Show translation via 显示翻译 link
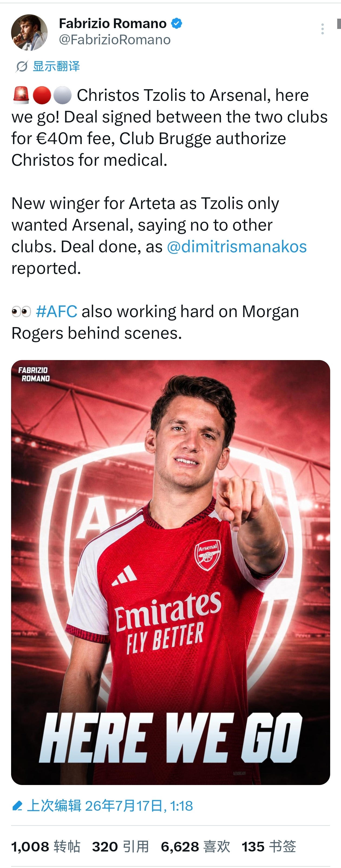Image resolution: width=341 pixels, height=868 pixels. coord(56,66)
